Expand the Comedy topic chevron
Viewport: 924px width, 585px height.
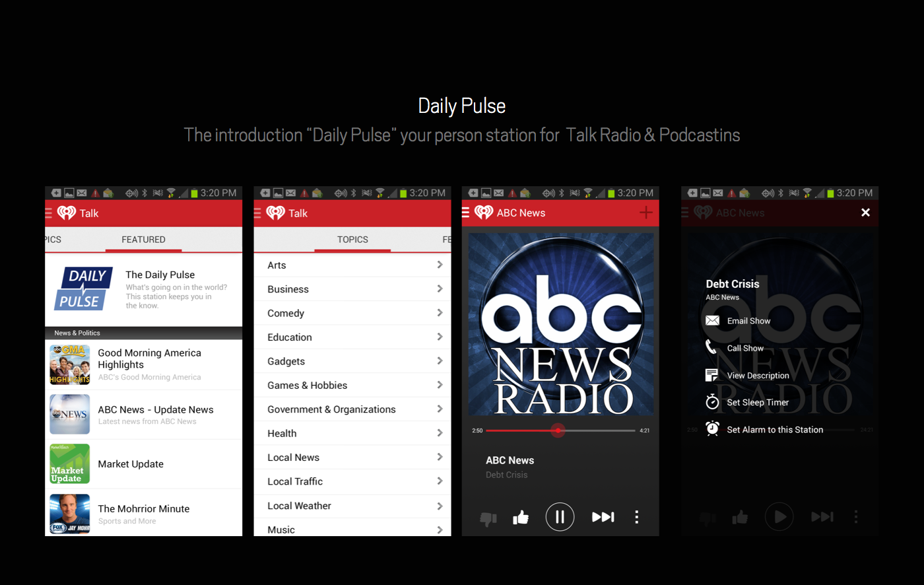point(440,313)
